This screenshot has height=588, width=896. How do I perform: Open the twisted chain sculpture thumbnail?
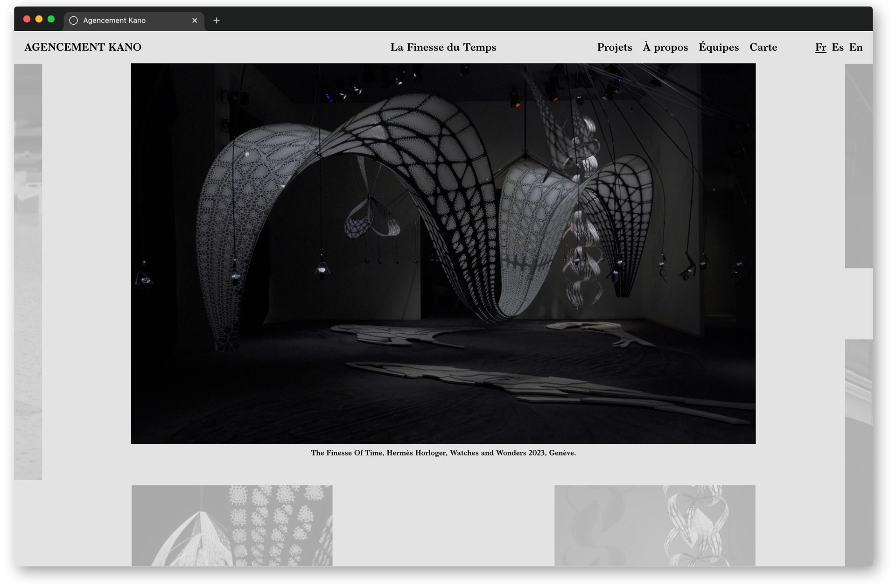point(654,525)
